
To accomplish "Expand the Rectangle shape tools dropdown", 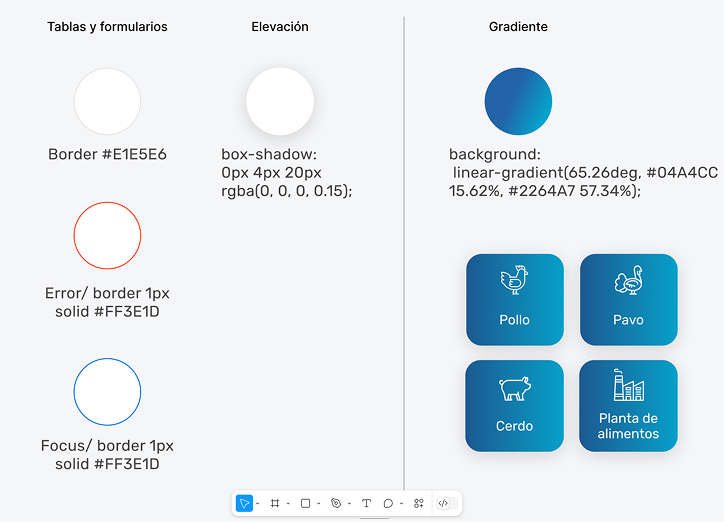I will tap(319, 504).
